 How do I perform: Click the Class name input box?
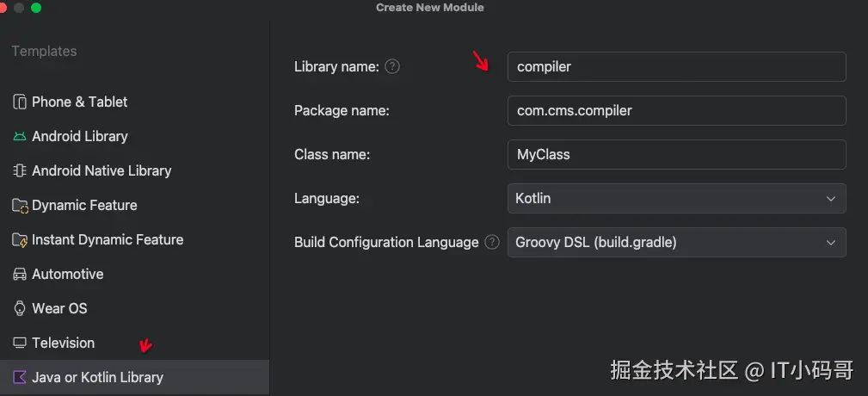coord(676,154)
